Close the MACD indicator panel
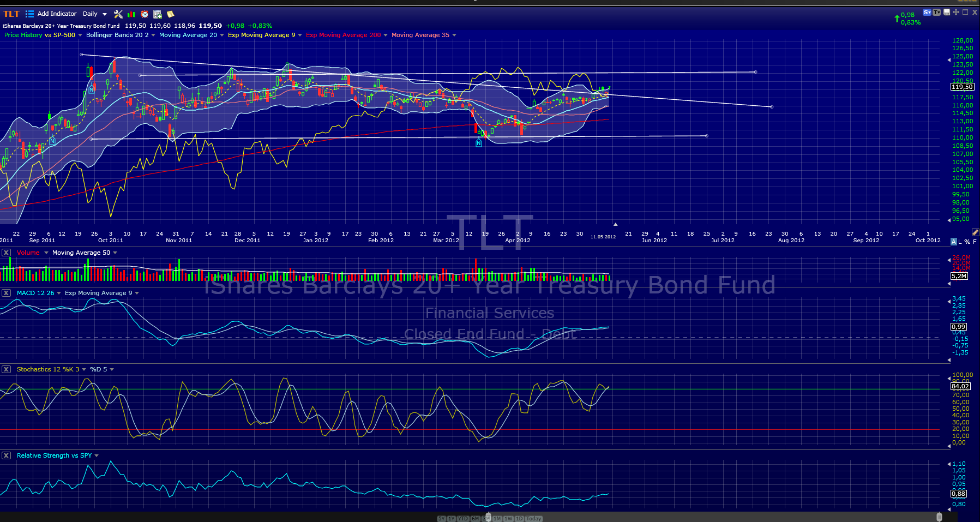This screenshot has width=980, height=522. click(6, 293)
